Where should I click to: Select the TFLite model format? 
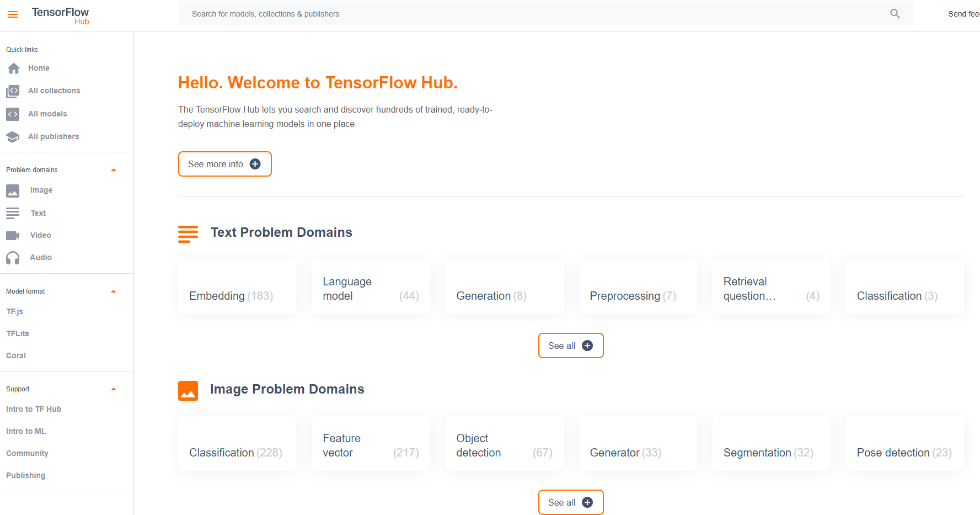point(18,333)
